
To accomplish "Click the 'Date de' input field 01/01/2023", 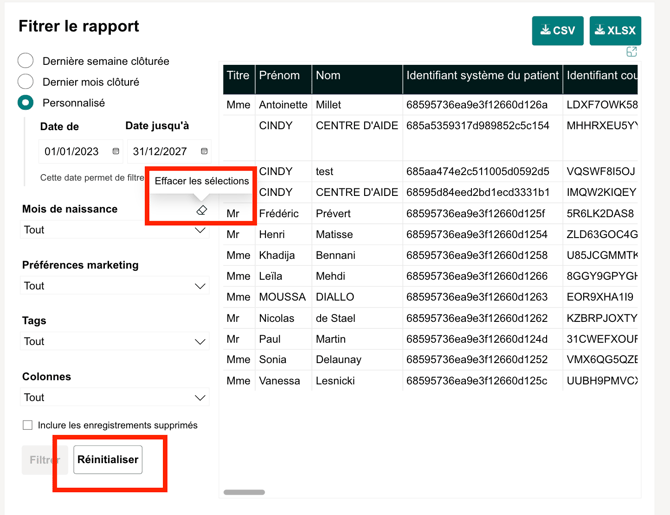I will click(72, 152).
